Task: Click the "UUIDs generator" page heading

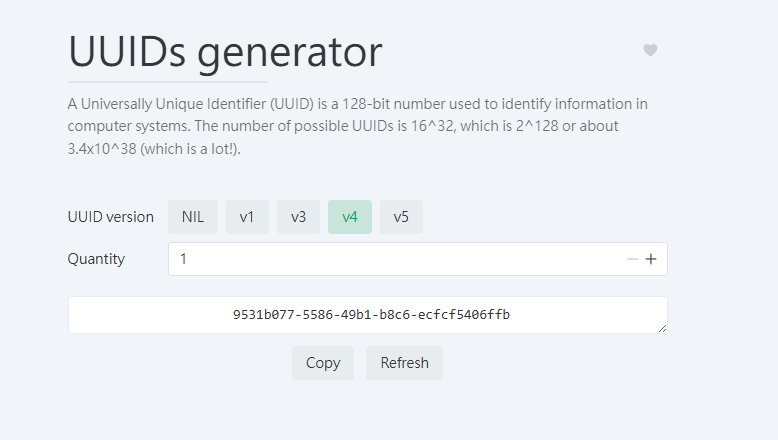Action: 225,52
